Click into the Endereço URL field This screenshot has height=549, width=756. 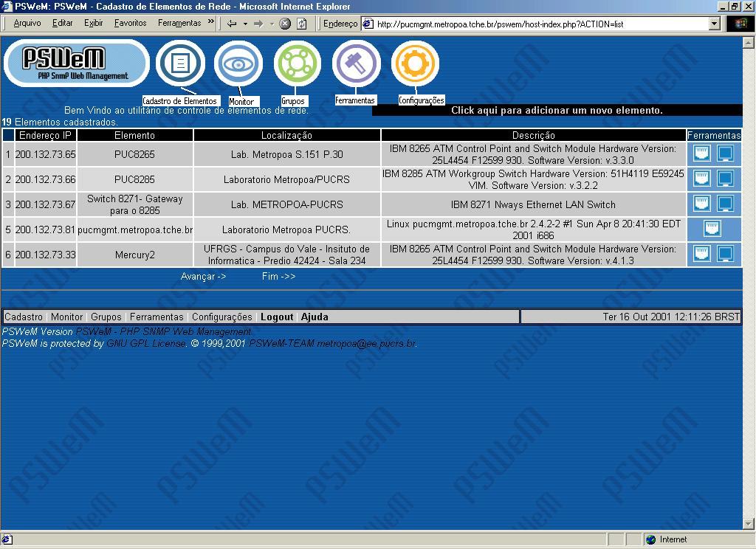[539, 24]
